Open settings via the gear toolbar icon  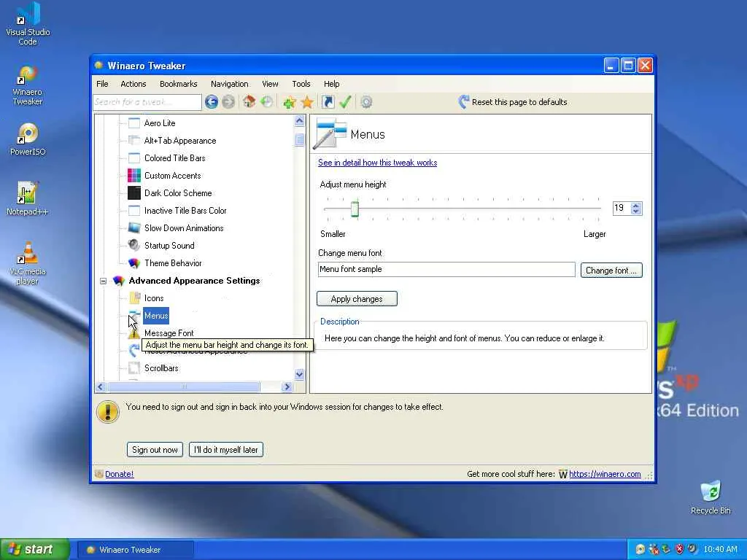[366, 102]
